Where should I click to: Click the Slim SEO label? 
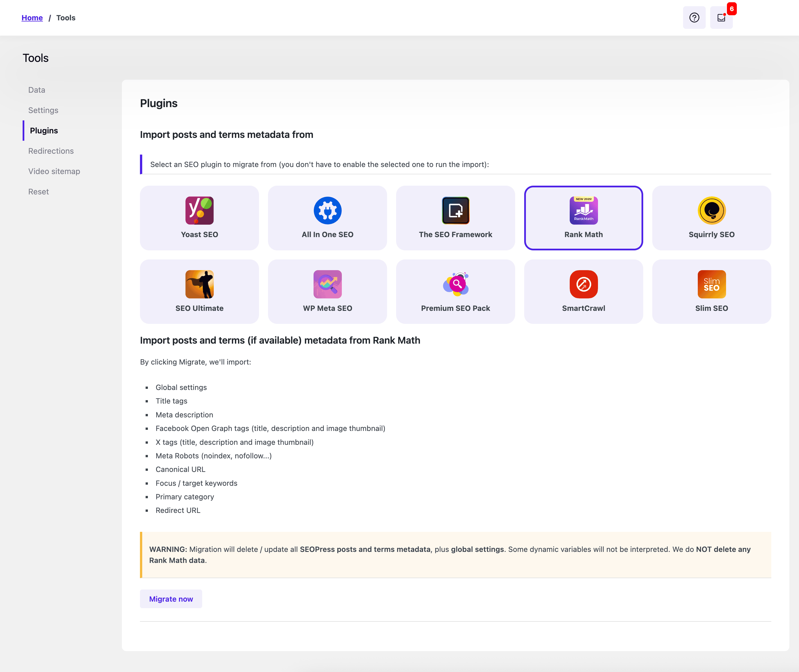tap(712, 308)
